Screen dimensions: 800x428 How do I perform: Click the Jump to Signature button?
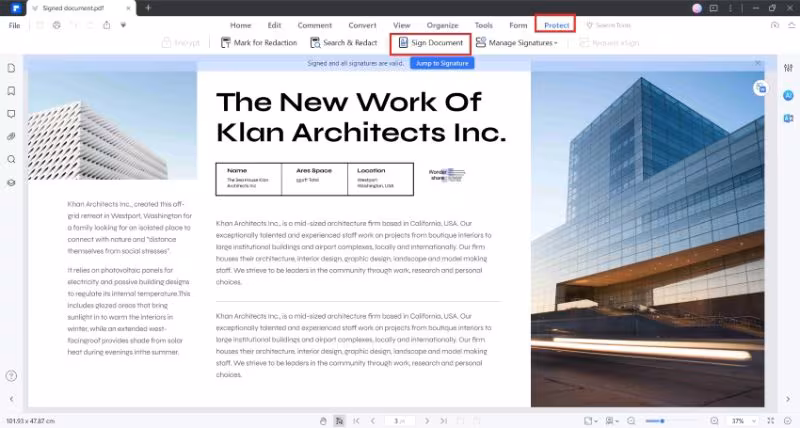click(x=442, y=63)
